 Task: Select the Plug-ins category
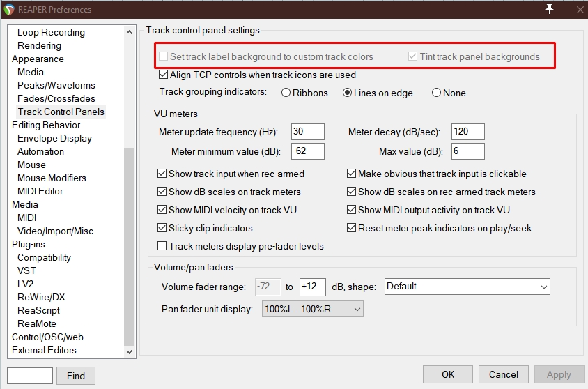[x=28, y=244]
